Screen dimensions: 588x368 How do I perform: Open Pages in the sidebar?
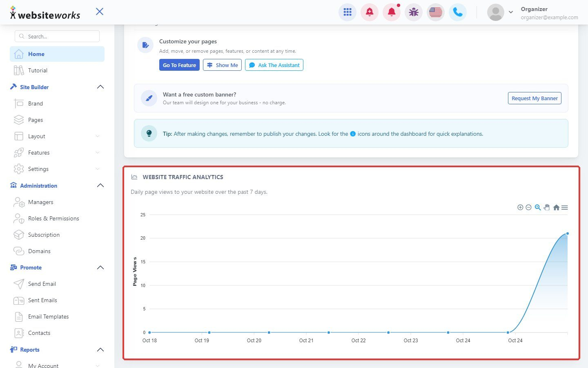click(x=57, y=120)
